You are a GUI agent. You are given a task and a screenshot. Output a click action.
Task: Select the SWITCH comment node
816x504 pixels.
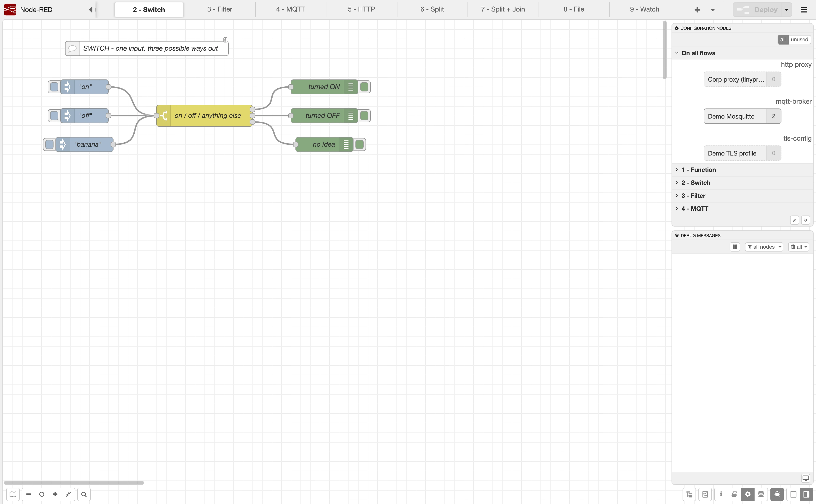(x=147, y=49)
